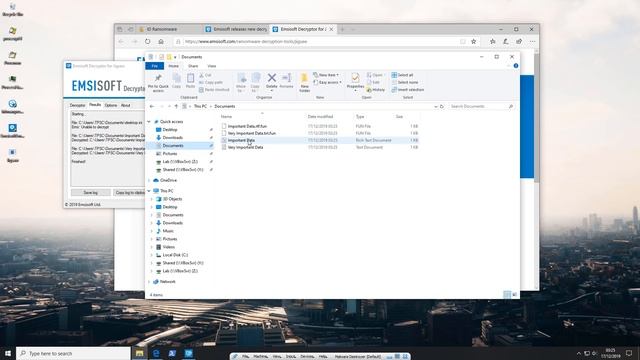The image size is (640, 360).
Task: Click Explorer Back navigation arrow
Action: point(152,107)
